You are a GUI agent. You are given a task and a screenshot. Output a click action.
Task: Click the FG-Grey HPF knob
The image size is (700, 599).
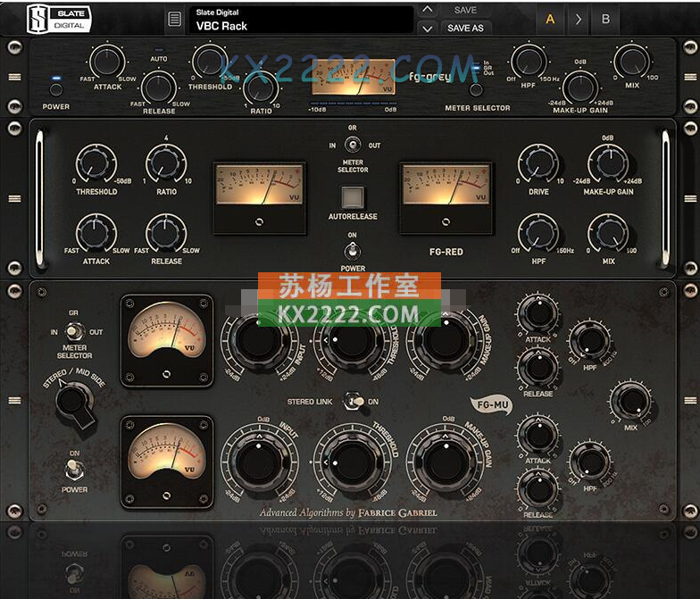[x=529, y=61]
